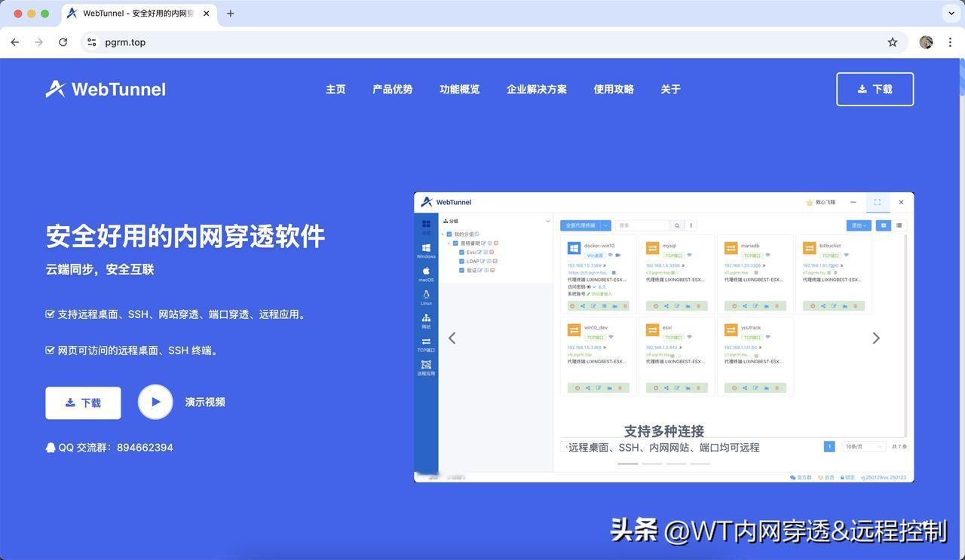Click the power icon on the docker-win10 card

pyautogui.click(x=572, y=306)
